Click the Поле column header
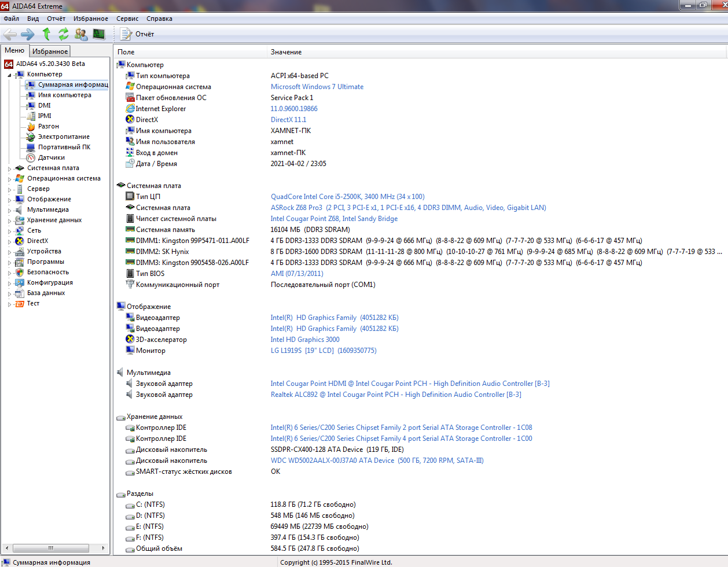This screenshot has height=567, width=728. [190, 52]
